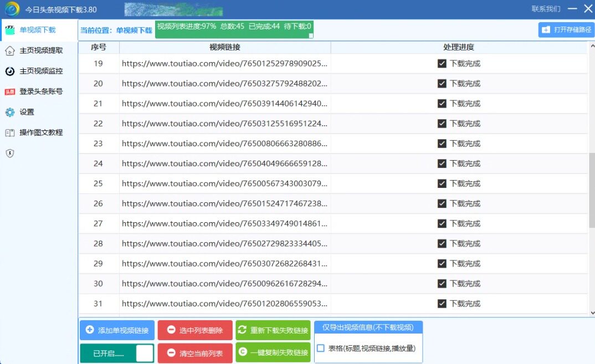Select link ending 7650327579248820 2 in row 20
Viewport: 595px width, 364px height.
(x=224, y=84)
